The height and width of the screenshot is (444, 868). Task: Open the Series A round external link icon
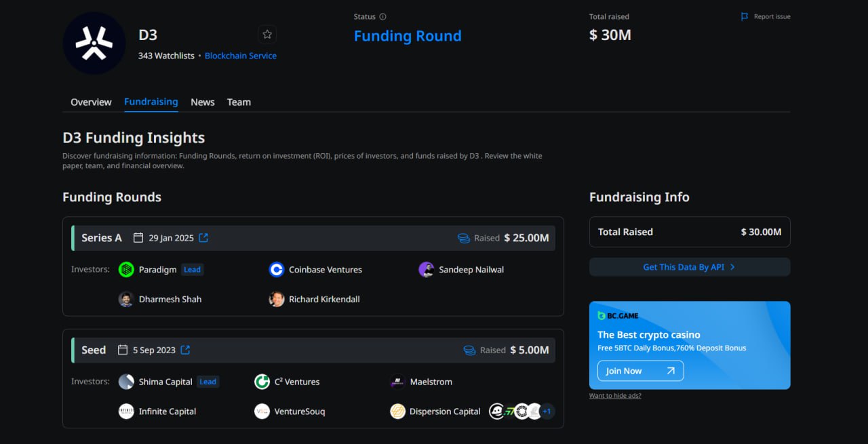pyautogui.click(x=203, y=238)
